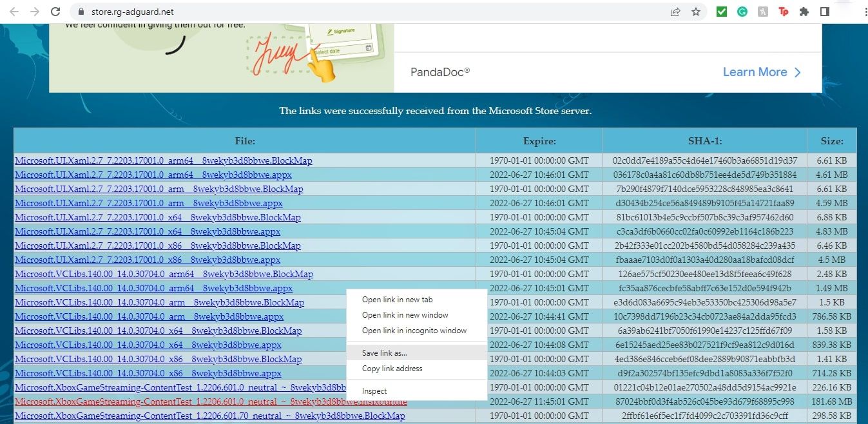
Task: Click the address bar URL
Action: pyautogui.click(x=132, y=12)
